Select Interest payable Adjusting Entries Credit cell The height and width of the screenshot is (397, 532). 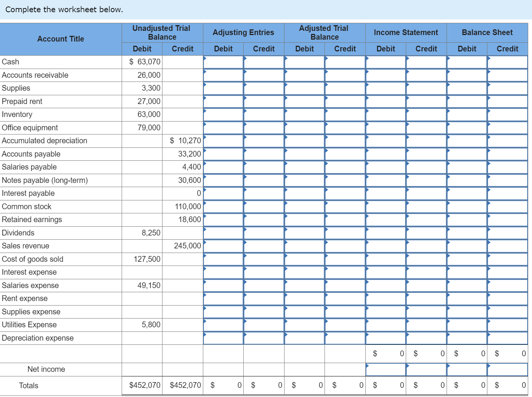pos(264,194)
